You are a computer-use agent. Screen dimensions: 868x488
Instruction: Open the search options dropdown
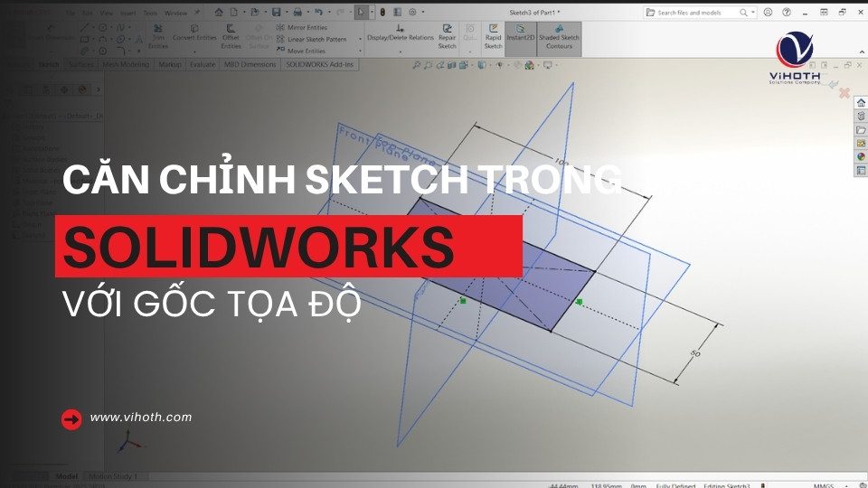point(753,12)
